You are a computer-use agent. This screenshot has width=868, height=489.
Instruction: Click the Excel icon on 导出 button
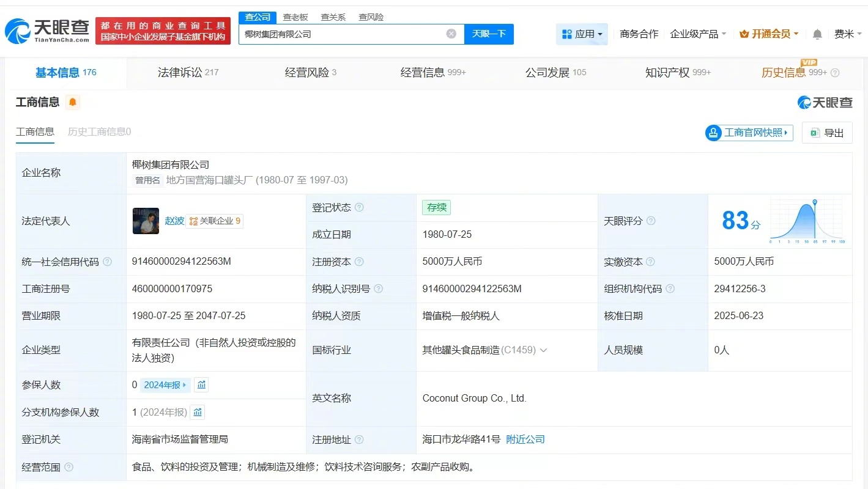(x=814, y=132)
